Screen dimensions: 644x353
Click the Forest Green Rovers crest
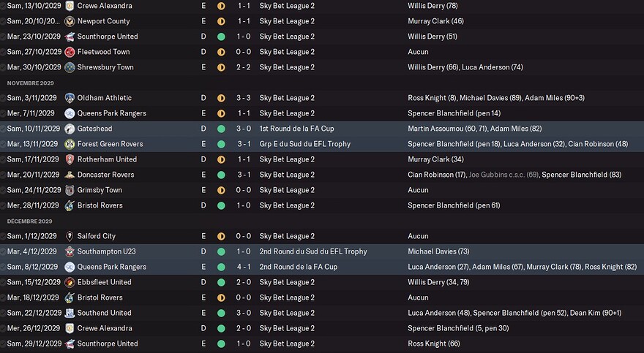pos(70,144)
